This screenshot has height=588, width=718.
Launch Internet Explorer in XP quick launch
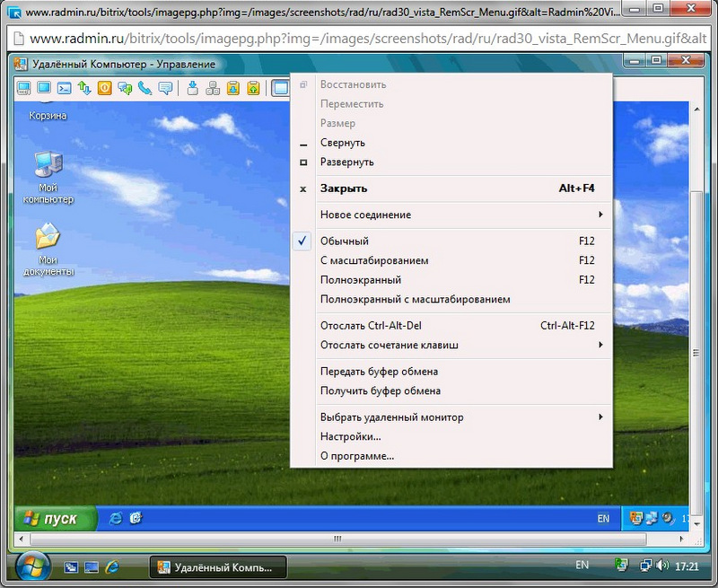tap(116, 518)
